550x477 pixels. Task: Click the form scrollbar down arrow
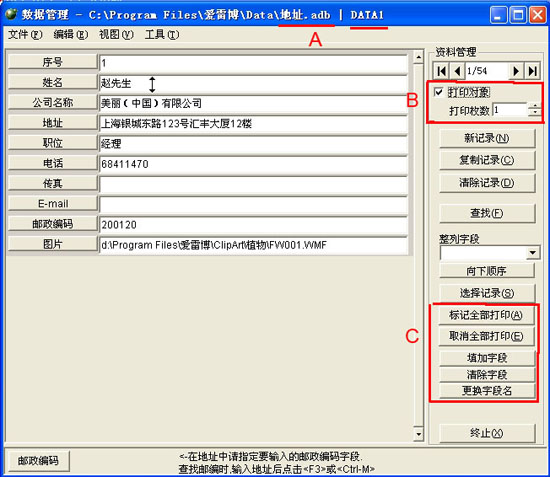pyautogui.click(x=418, y=434)
